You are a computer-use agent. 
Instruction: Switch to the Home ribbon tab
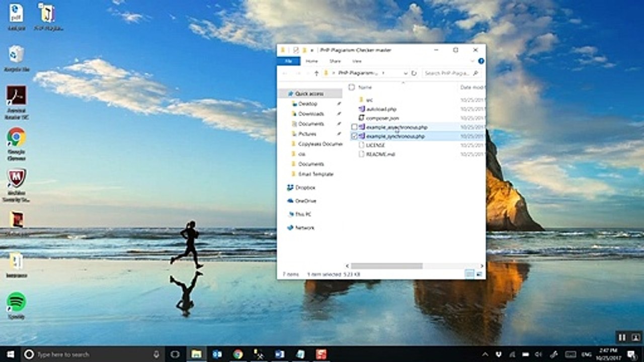click(312, 61)
